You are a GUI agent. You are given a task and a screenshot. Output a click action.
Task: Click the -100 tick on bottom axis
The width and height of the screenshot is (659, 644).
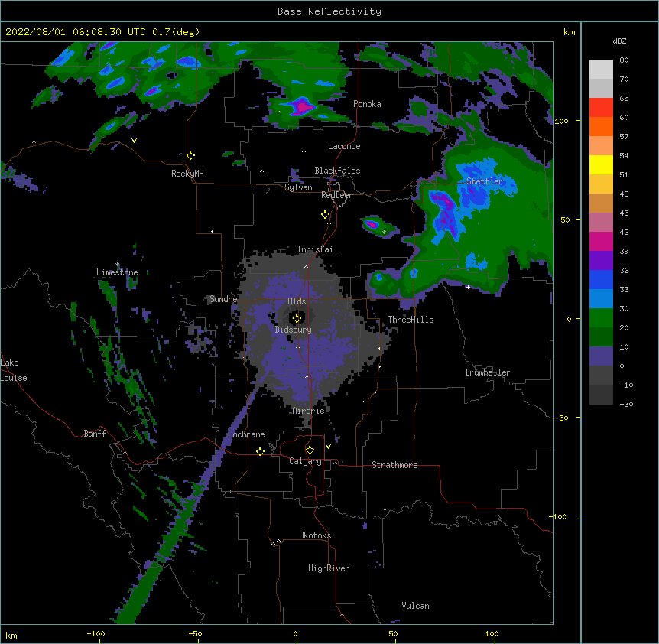(96, 633)
